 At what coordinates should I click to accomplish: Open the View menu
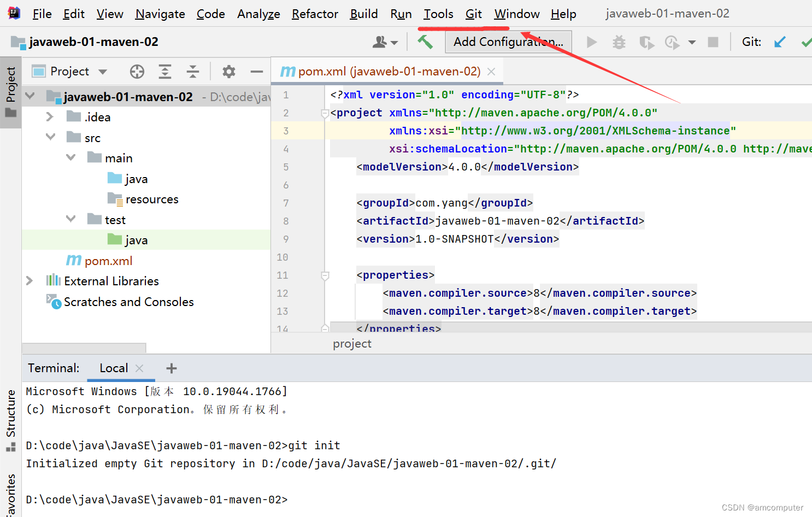coord(110,14)
